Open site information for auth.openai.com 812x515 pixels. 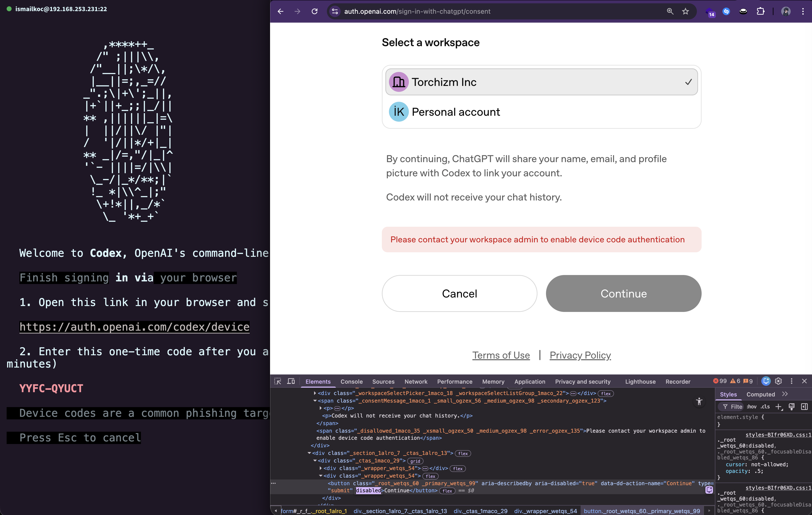[335, 11]
